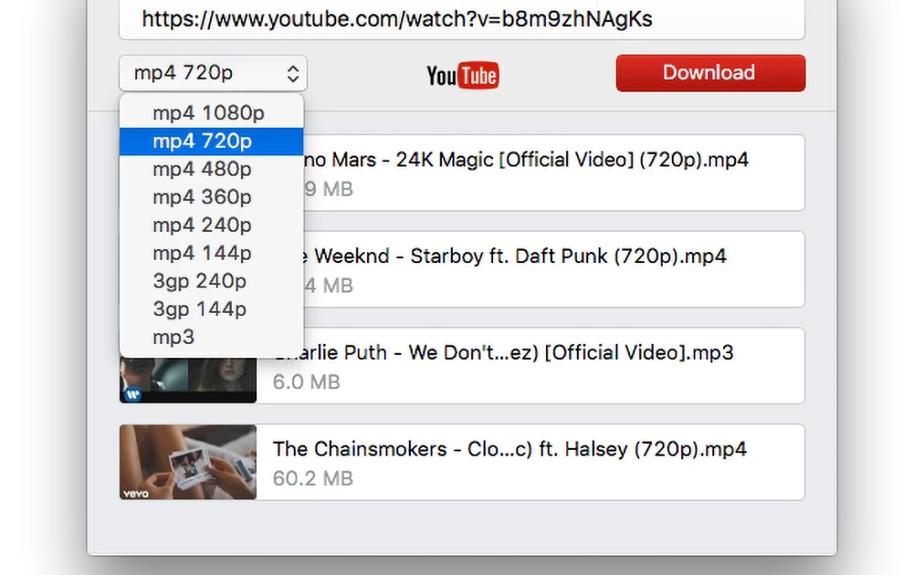Choose 3gp 144p from the dropdown
The height and width of the screenshot is (575, 924).
pos(200,309)
